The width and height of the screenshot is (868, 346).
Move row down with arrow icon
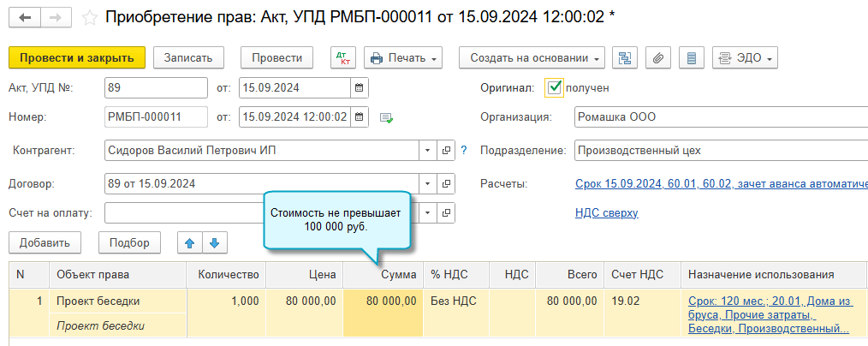coord(213,242)
